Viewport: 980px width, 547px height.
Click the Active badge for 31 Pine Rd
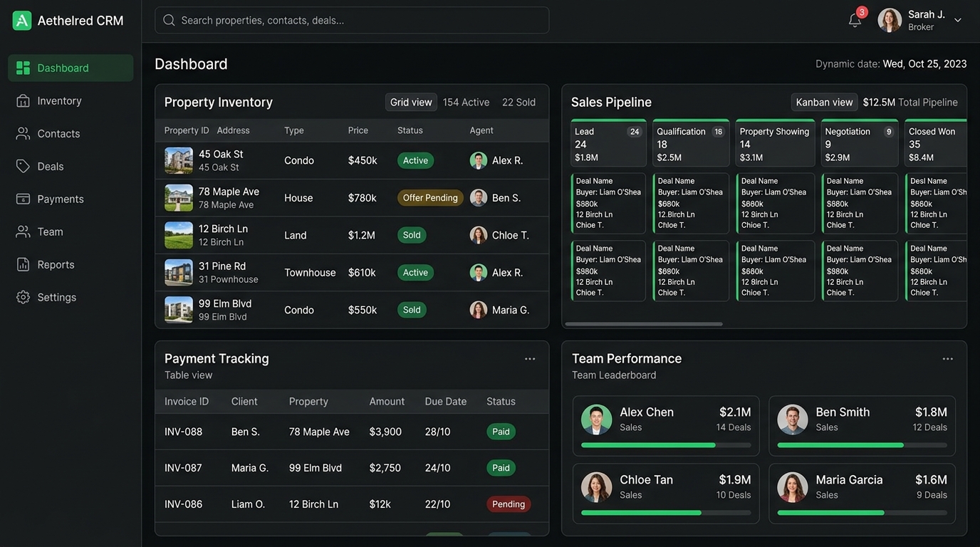(415, 272)
